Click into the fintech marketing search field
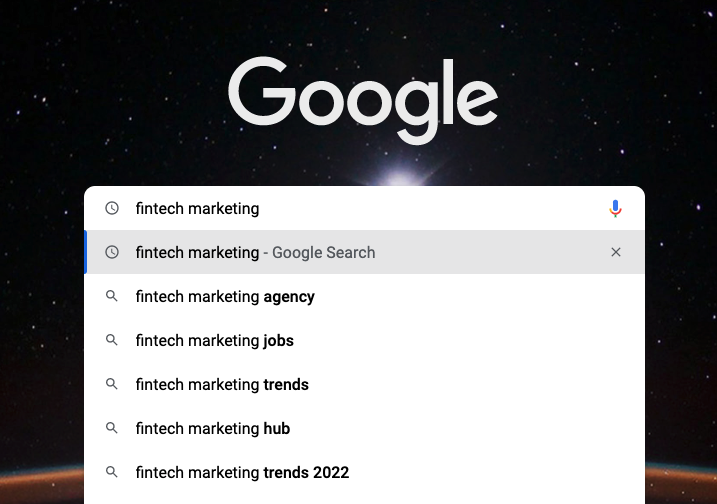The image size is (717, 504). pos(366,209)
